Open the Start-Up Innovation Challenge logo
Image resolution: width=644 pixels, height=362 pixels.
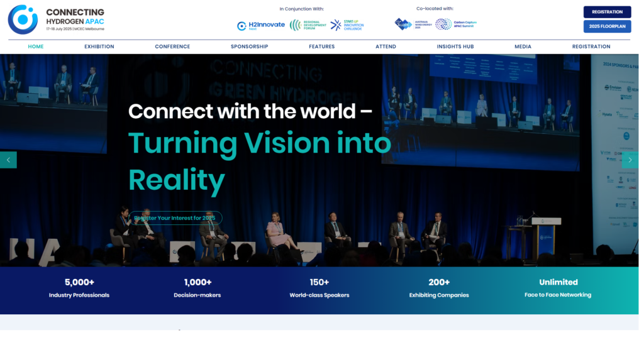(347, 25)
